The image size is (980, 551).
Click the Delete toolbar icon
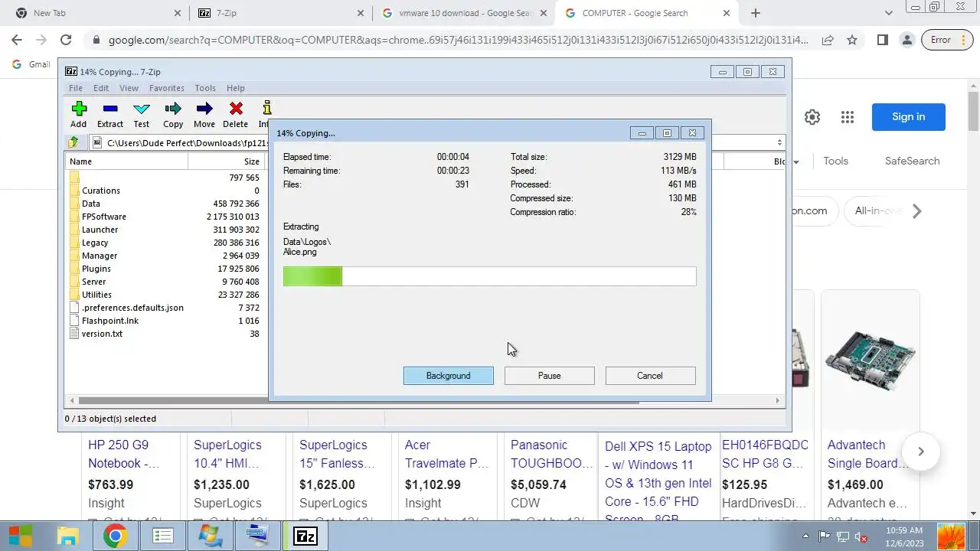point(236,114)
